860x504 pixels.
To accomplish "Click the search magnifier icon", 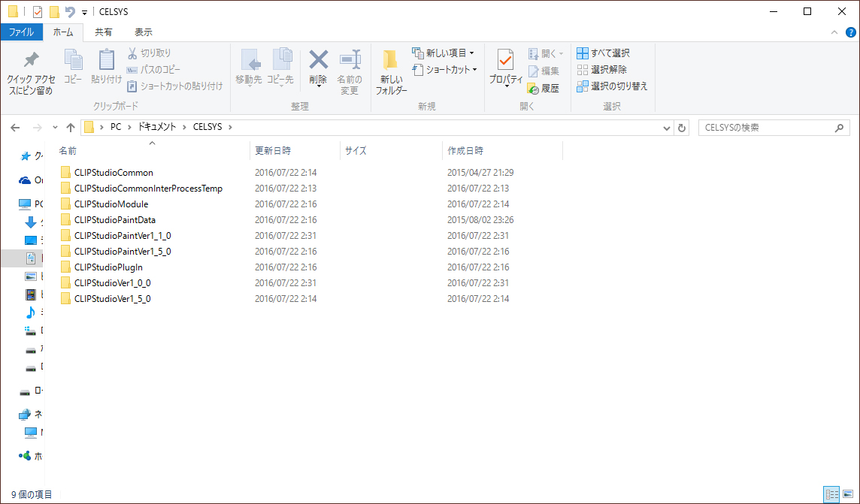I will tap(839, 128).
